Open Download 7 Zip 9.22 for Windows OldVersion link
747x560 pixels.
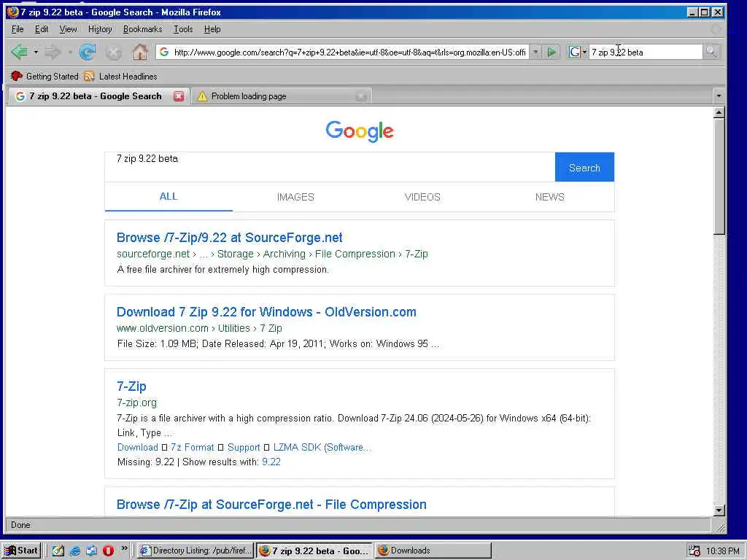266,312
